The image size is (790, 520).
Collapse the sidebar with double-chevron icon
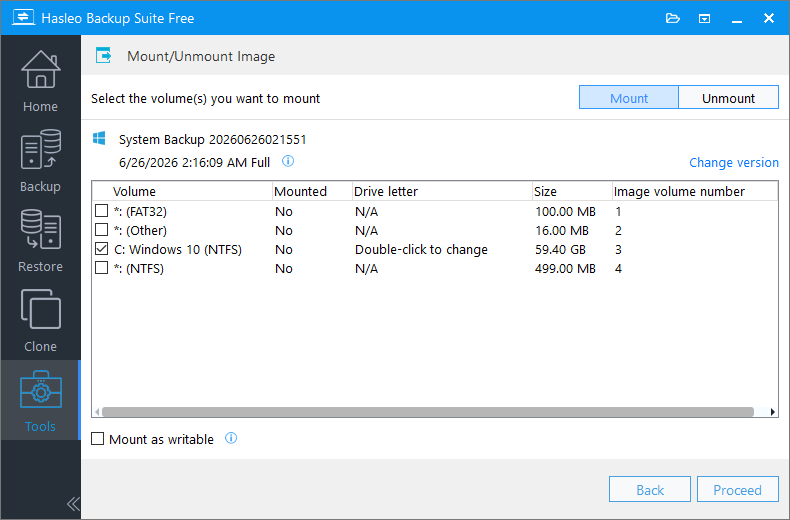pos(73,503)
